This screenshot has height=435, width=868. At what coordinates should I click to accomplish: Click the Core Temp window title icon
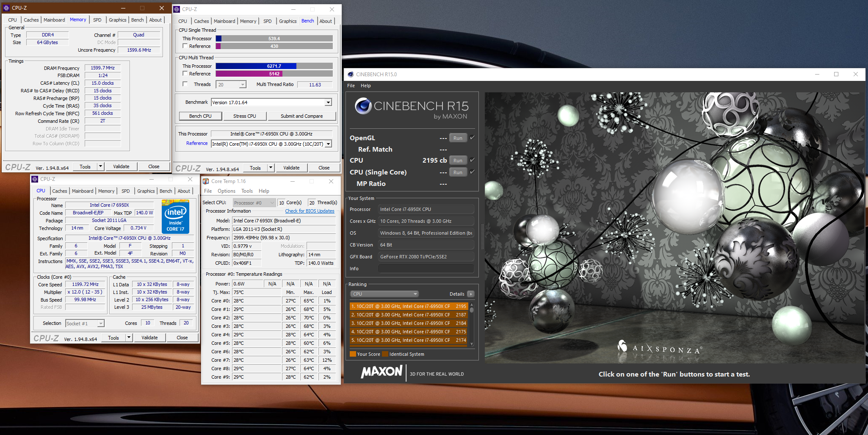coord(206,181)
